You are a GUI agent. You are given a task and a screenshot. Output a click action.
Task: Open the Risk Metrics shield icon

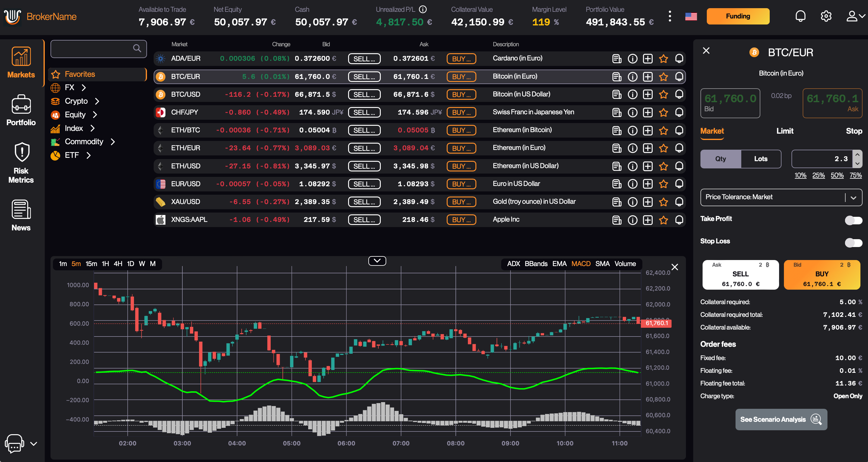21,152
